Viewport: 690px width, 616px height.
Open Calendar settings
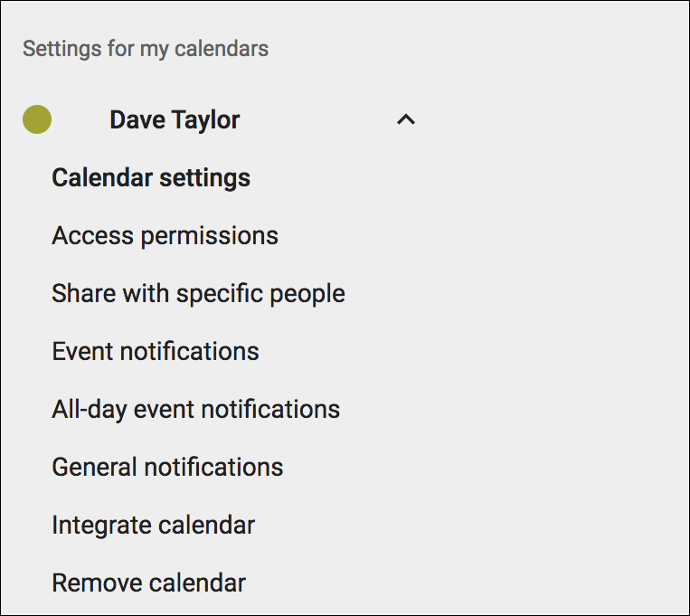coord(151,178)
